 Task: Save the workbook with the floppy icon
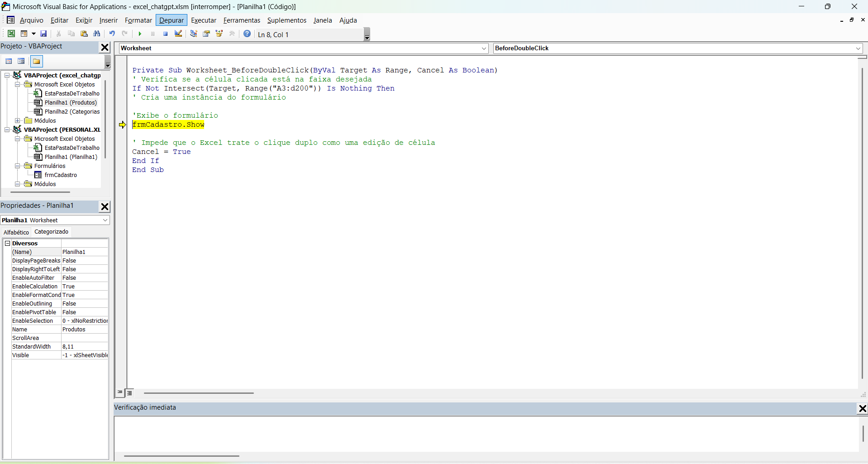point(43,33)
